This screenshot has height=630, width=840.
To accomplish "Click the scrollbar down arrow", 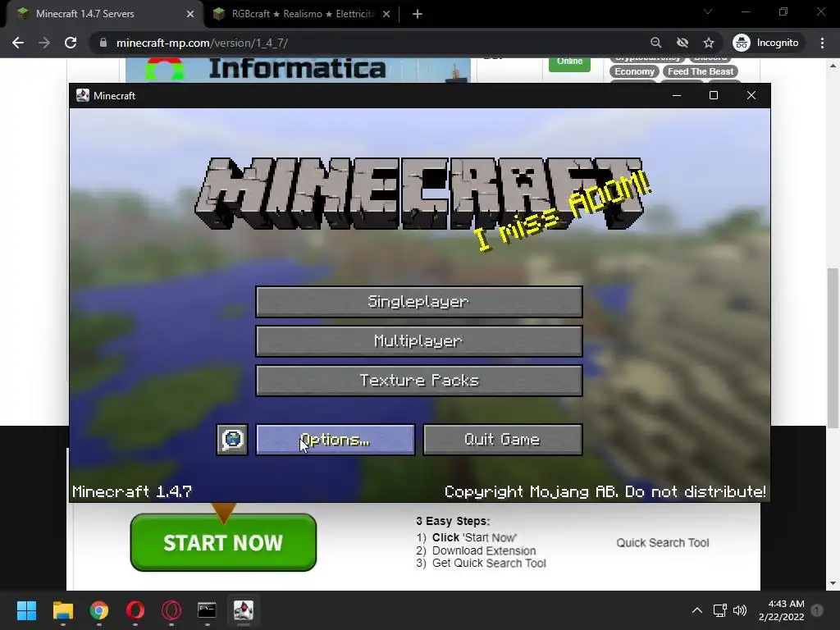I will point(833,583).
